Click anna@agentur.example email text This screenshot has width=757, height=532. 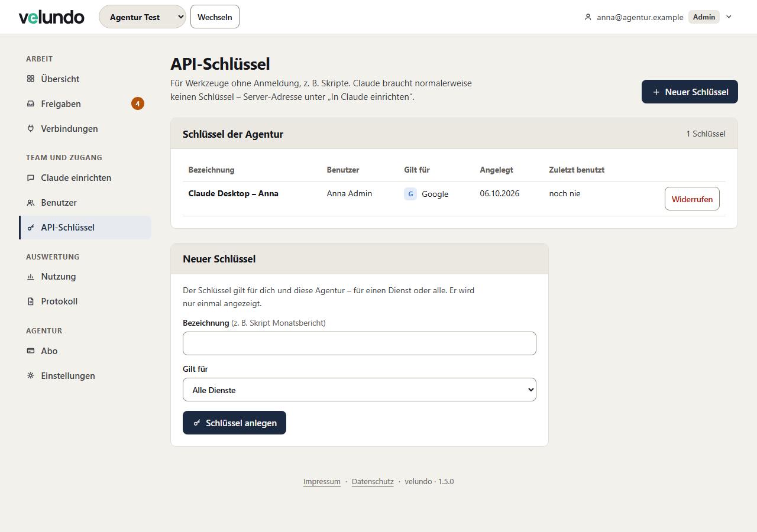point(640,17)
